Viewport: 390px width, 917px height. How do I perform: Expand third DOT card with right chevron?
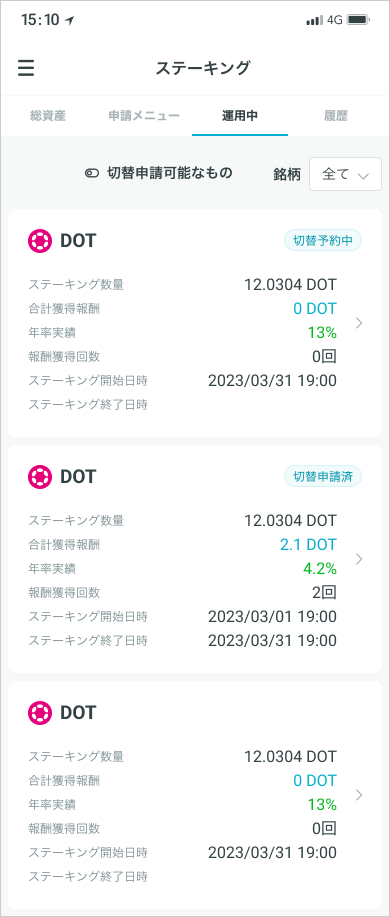coord(360,795)
